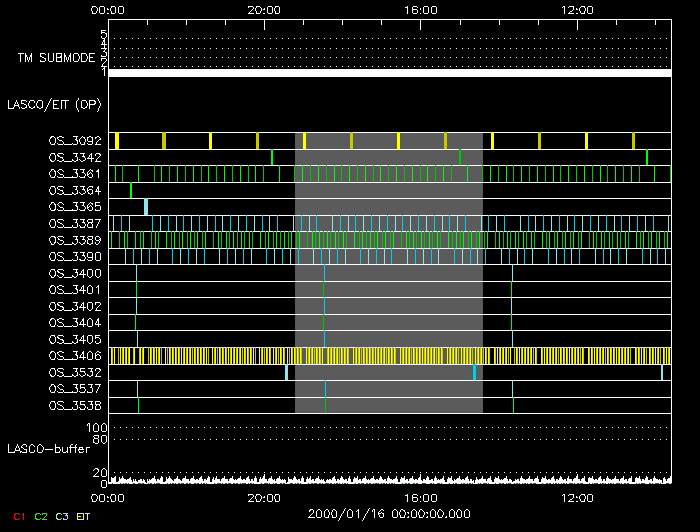Viewport: 700px width, 532px height.
Task: Click the cyan marker in OS_3365 row
Action: pos(146,207)
